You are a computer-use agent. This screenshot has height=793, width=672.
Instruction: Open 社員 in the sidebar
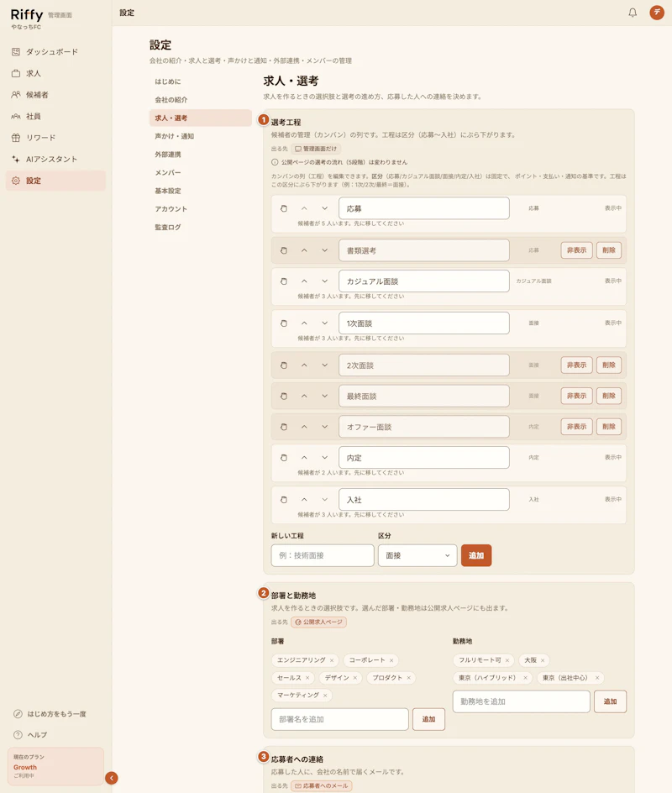[55, 116]
